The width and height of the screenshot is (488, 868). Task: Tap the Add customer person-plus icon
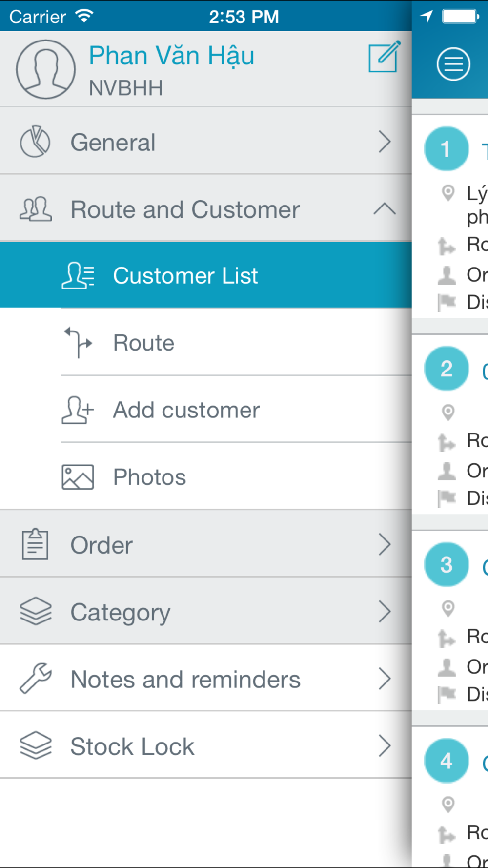pos(78,410)
